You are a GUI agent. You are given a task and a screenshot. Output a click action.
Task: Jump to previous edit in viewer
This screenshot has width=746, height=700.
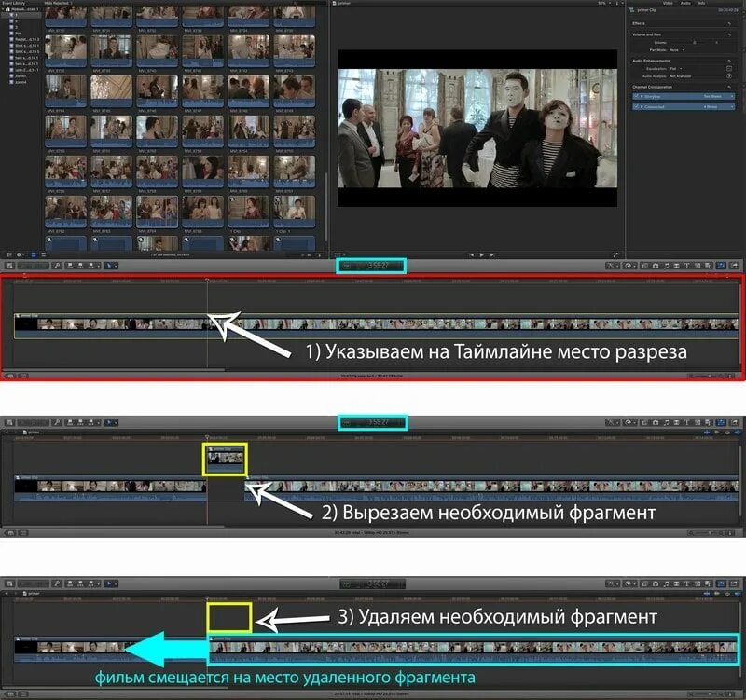pos(472,254)
